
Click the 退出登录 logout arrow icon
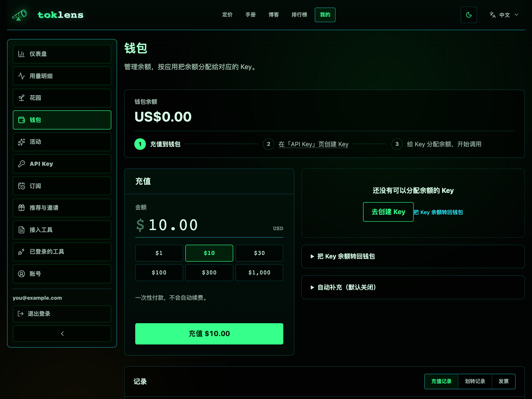[21, 314]
